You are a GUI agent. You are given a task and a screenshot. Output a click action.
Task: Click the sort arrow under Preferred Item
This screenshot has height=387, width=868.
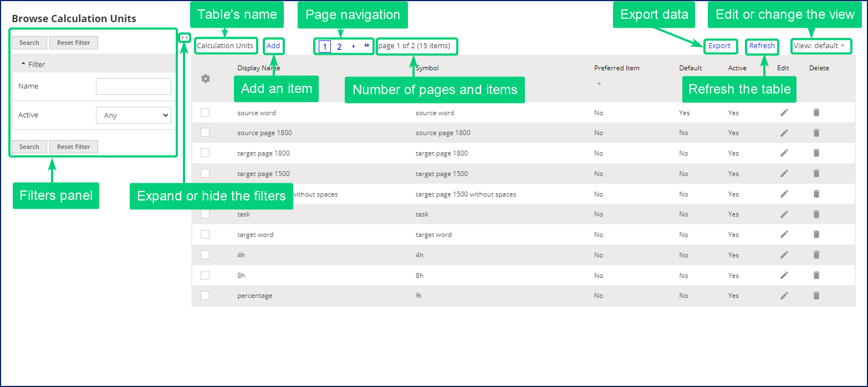pos(599,84)
